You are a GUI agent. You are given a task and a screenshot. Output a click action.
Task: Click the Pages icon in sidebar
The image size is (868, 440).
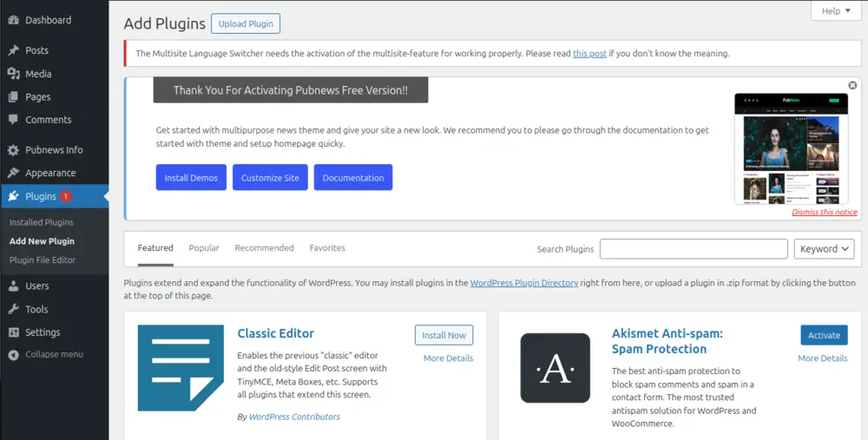13,97
